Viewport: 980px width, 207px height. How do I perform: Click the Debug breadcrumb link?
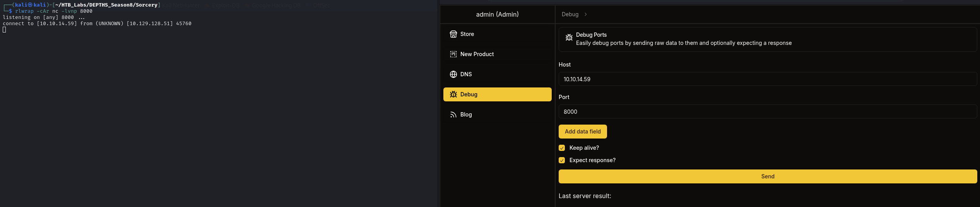click(x=570, y=14)
